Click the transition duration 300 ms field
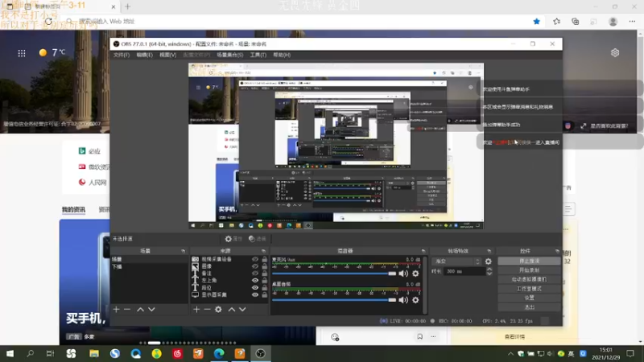644x362 pixels. point(464,271)
